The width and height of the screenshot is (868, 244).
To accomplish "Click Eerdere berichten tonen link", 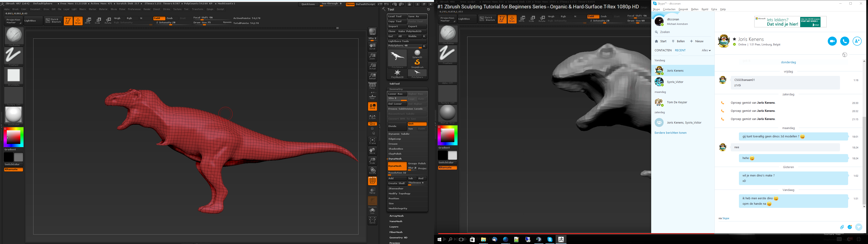I will click(670, 133).
